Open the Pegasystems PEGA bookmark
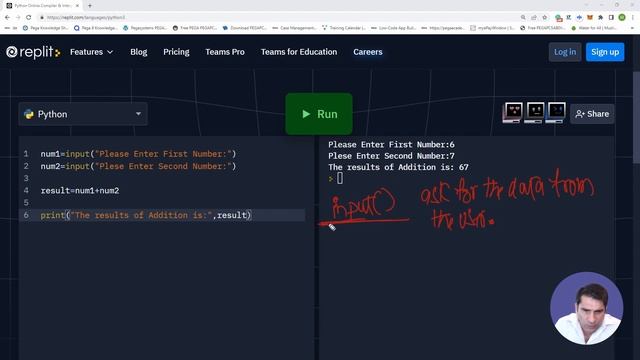Screen dimensions: 640x360 click(145, 28)
